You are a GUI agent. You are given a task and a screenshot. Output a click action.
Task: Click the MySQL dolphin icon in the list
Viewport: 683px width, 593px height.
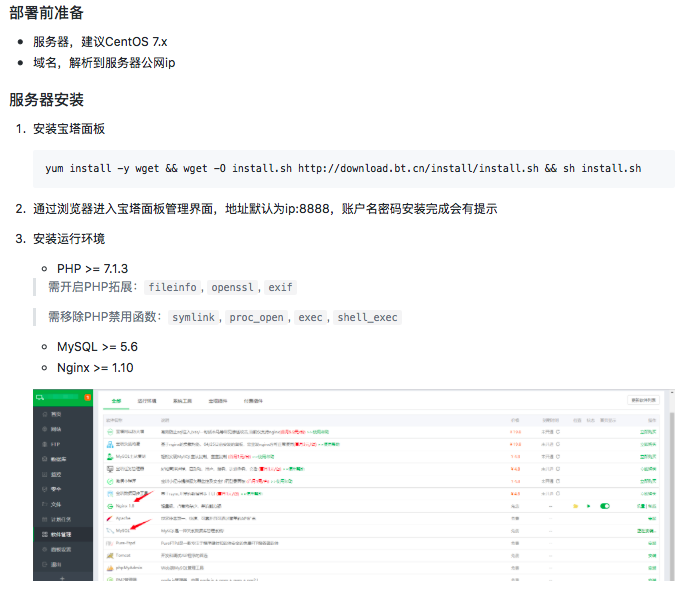110,531
